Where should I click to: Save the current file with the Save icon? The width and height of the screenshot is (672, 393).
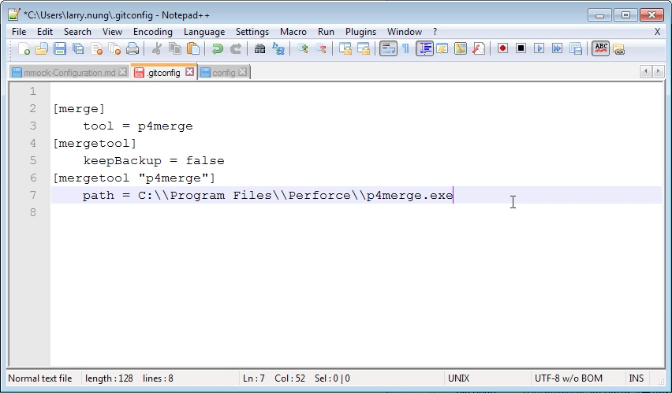pos(60,49)
